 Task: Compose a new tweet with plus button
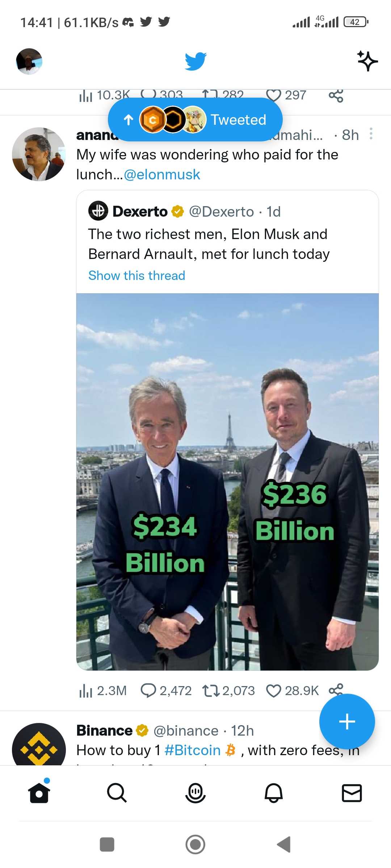click(347, 722)
